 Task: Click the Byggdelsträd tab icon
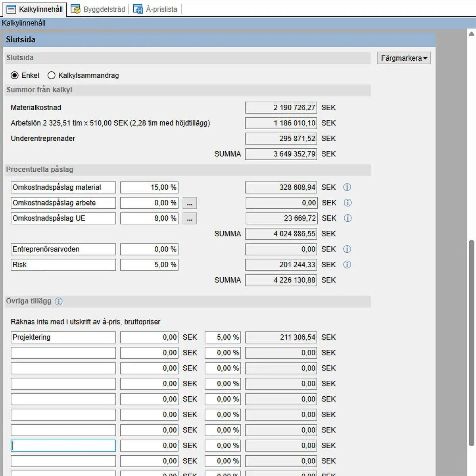click(x=75, y=9)
